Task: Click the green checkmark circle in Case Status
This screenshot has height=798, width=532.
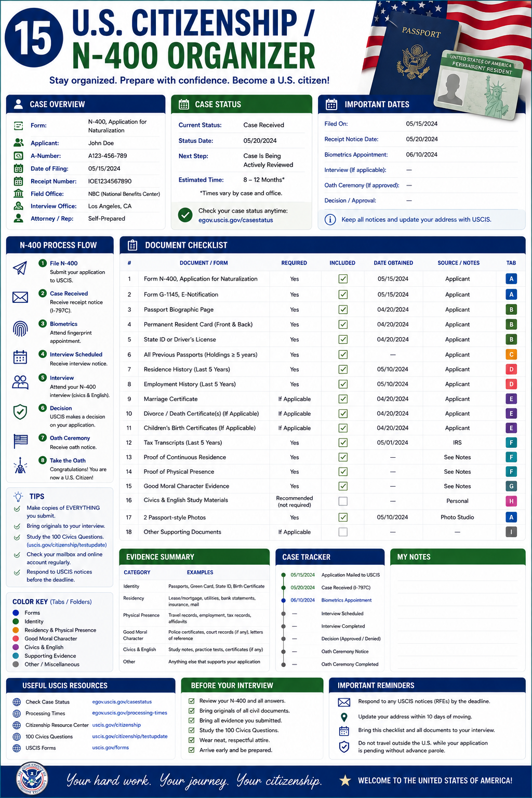Action: pos(185,215)
